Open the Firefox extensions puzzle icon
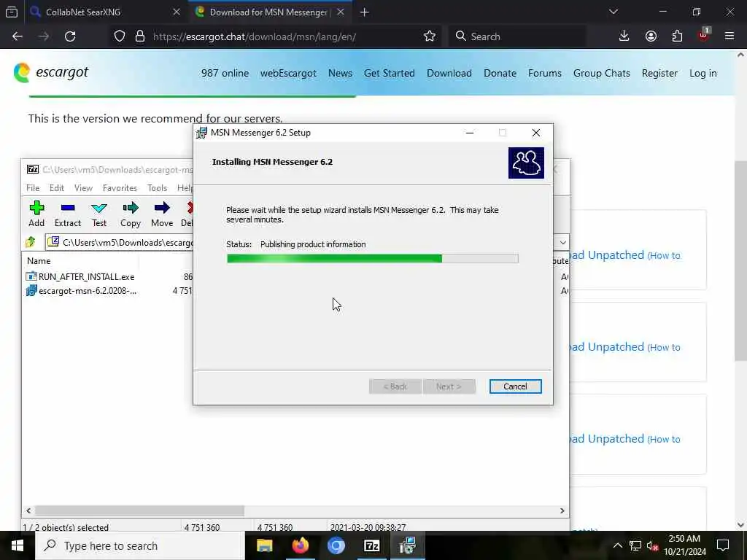The image size is (747, 560). point(677,36)
